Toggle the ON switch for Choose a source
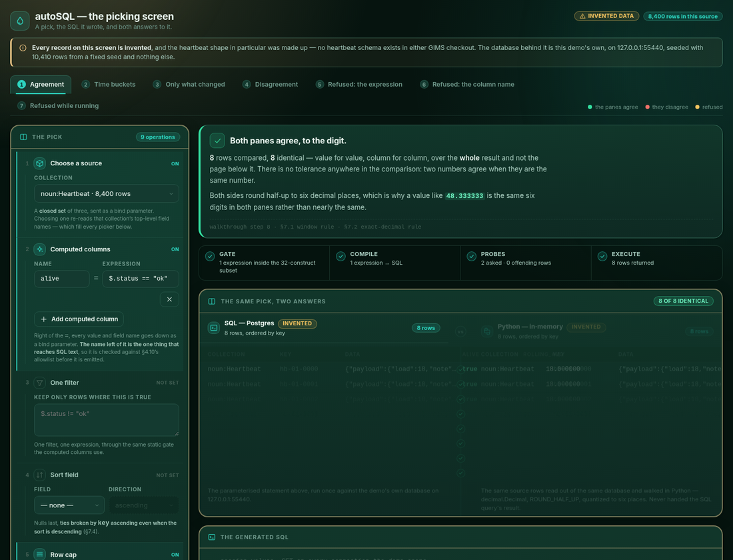733x560 pixels. pos(175,164)
